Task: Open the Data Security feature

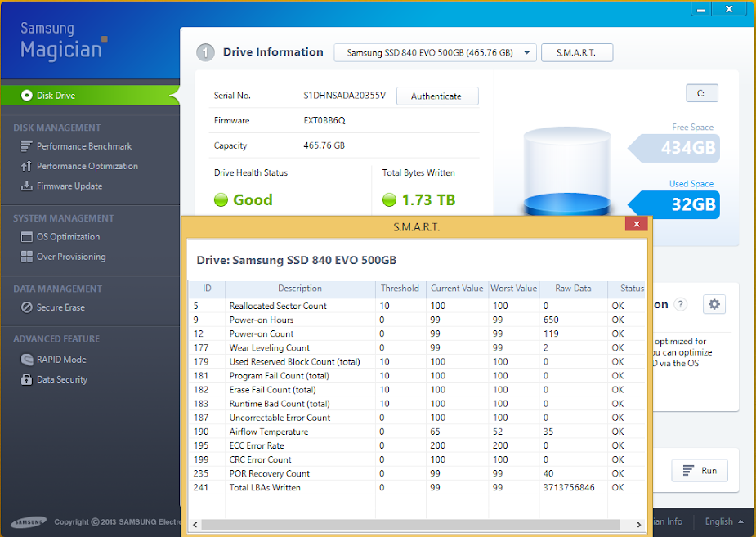Action: (61, 379)
